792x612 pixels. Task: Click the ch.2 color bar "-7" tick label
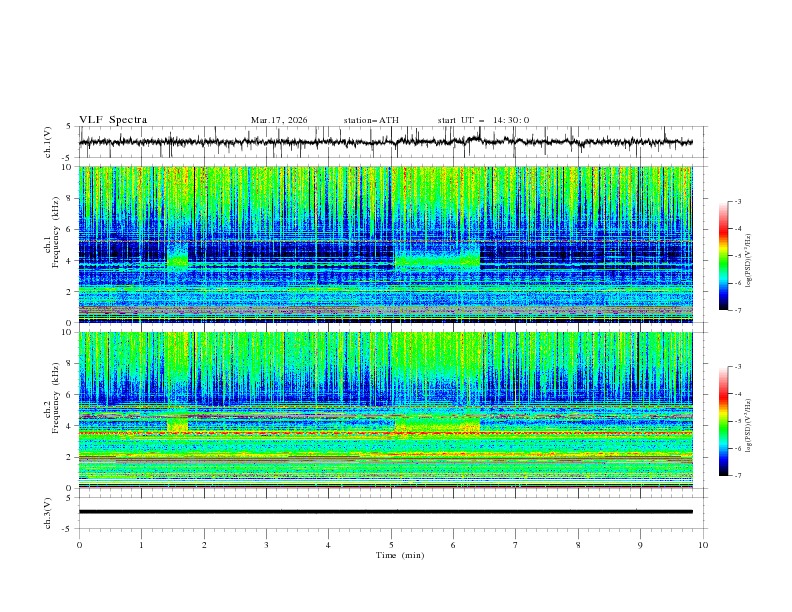point(737,475)
